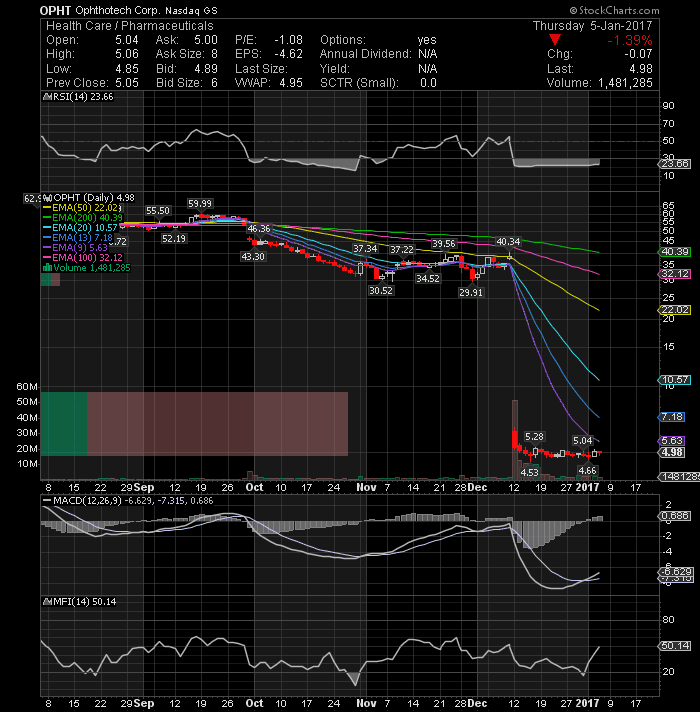700x712 pixels.
Task: Click the 39.56 price label
Action: 444,244
